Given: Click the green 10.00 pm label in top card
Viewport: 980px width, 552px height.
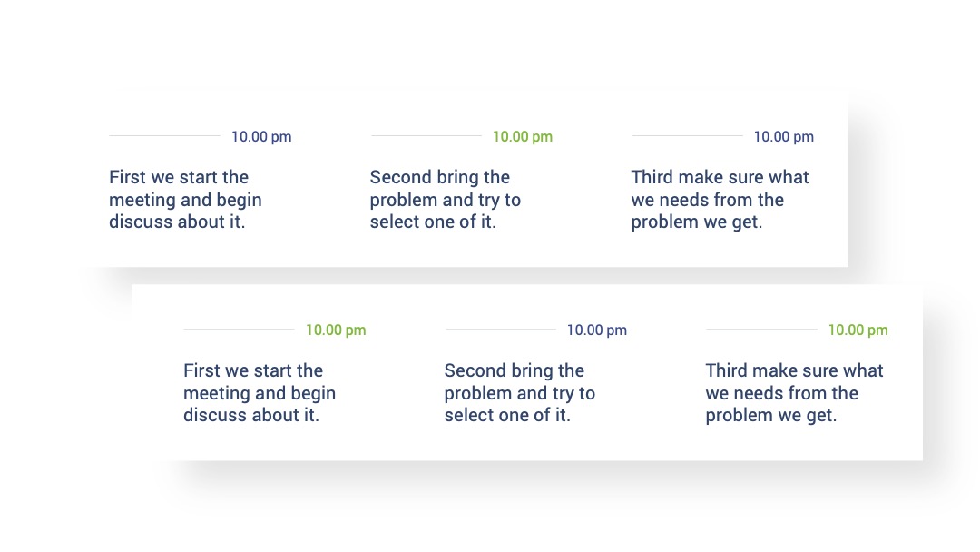Looking at the screenshot, I should pos(523,136).
